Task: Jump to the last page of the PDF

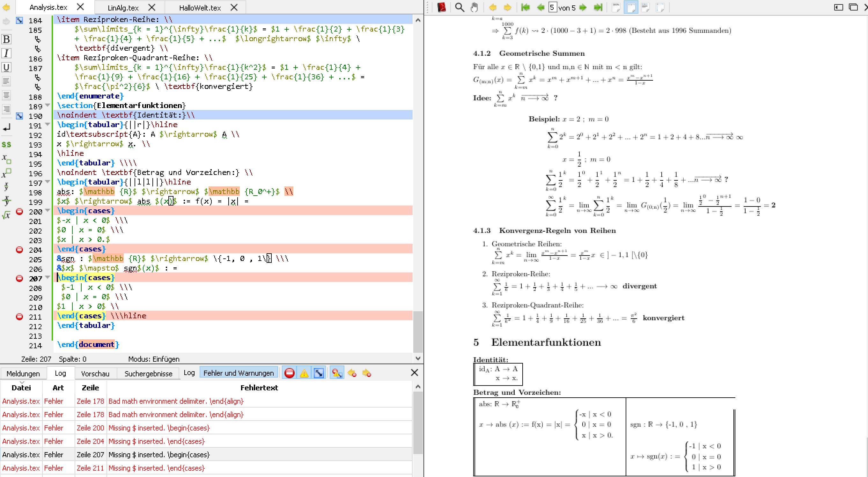Action: click(598, 7)
